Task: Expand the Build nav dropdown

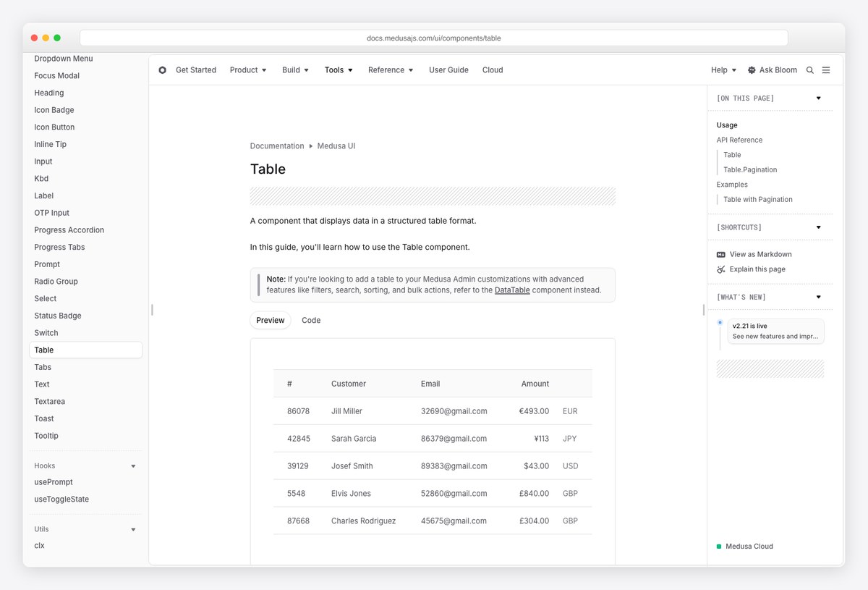Action: pyautogui.click(x=295, y=70)
